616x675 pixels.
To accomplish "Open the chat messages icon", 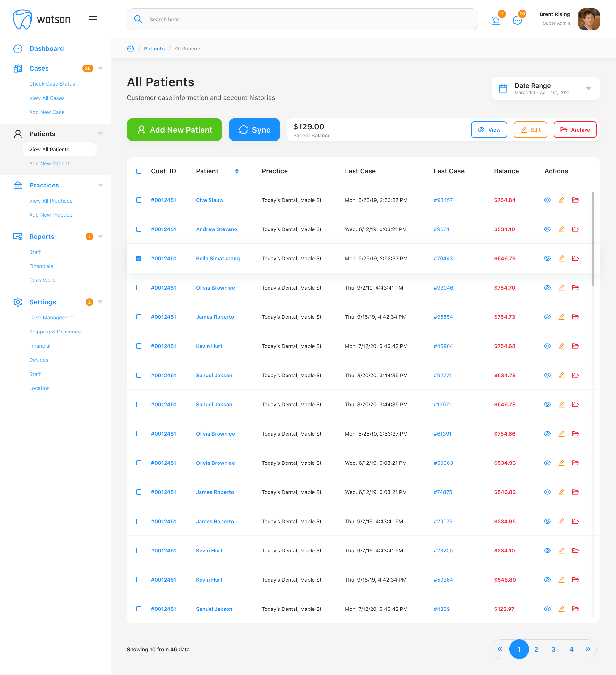I will [x=517, y=21].
